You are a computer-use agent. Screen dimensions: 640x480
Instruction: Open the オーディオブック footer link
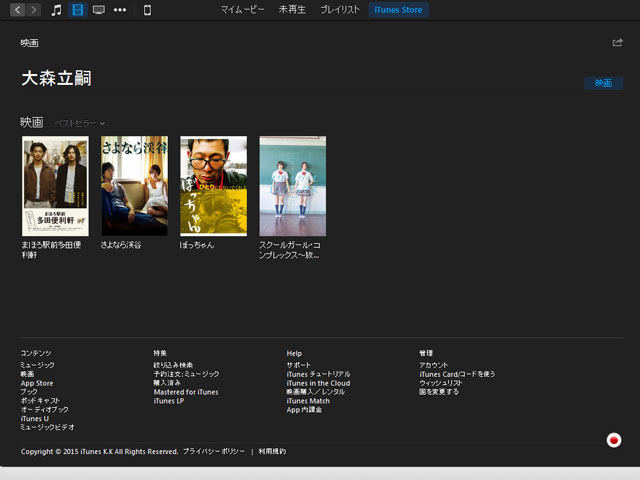click(44, 409)
